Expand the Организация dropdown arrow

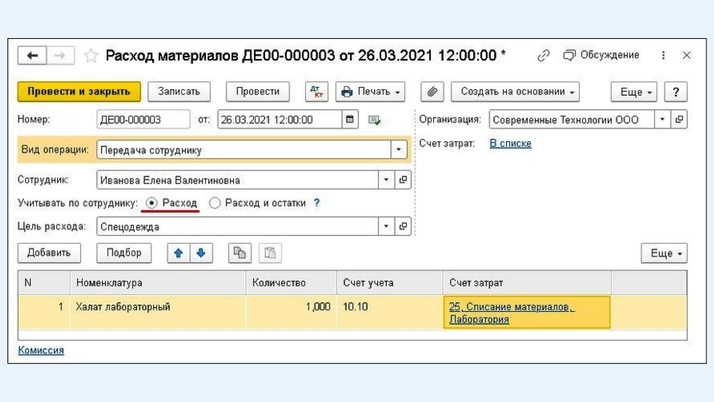[x=662, y=119]
